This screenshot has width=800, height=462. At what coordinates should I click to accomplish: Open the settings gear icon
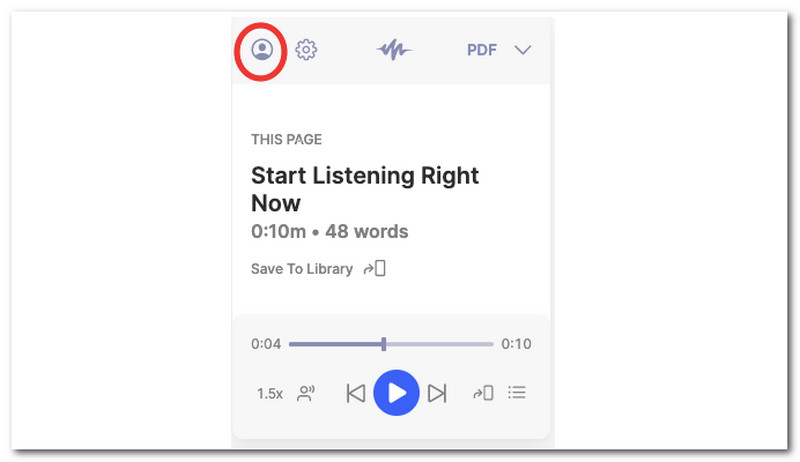click(x=306, y=49)
